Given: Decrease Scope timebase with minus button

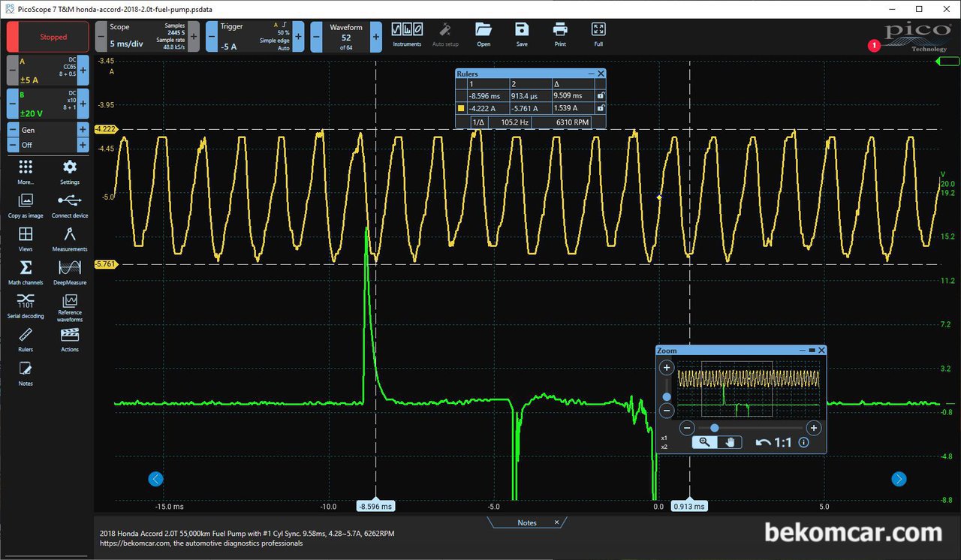Looking at the screenshot, I should coord(101,36).
